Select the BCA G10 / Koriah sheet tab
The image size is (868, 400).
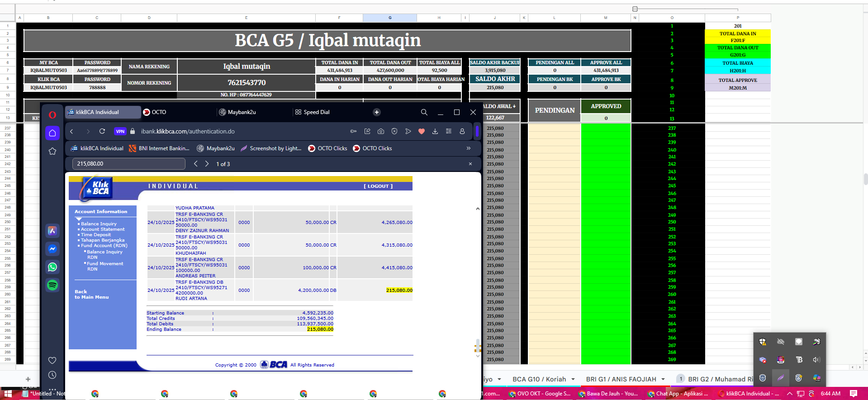click(539, 379)
